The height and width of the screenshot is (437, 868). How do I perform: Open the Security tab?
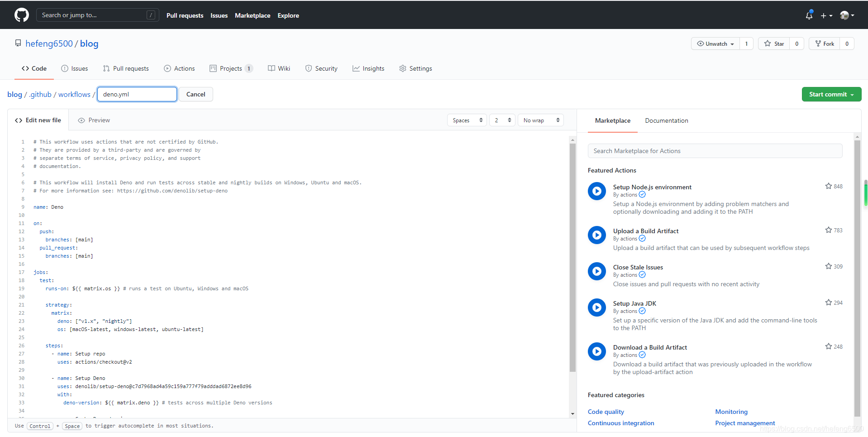(x=321, y=68)
